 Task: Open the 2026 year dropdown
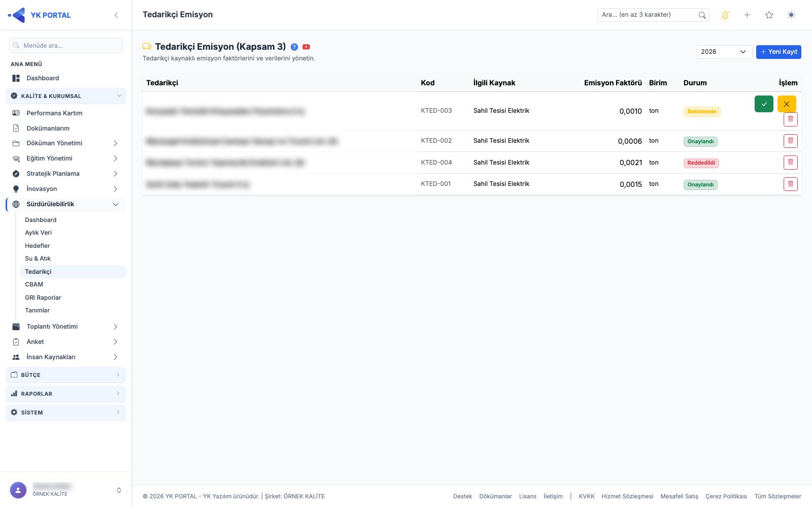coord(724,52)
